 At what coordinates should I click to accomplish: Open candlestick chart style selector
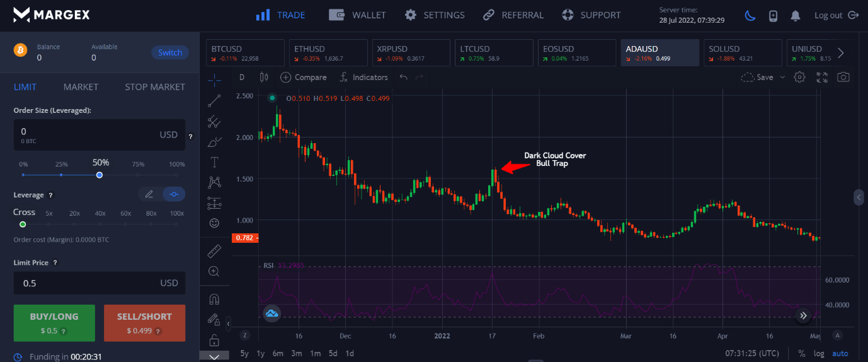264,77
